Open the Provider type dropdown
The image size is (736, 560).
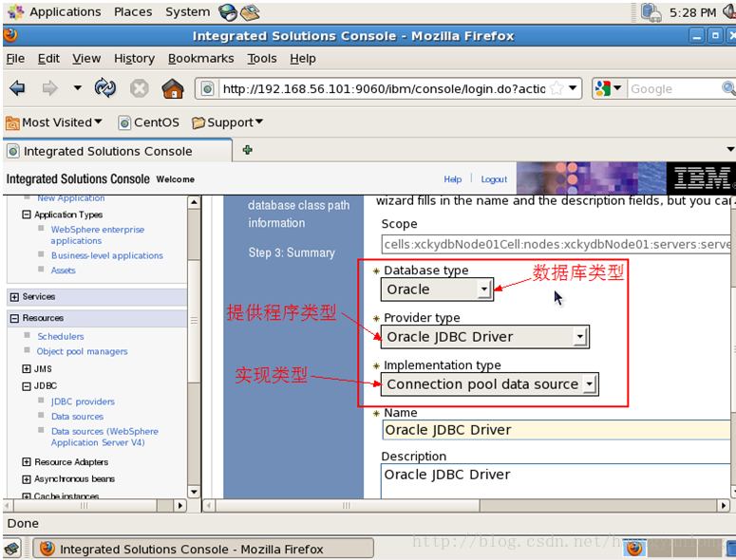coord(485,337)
